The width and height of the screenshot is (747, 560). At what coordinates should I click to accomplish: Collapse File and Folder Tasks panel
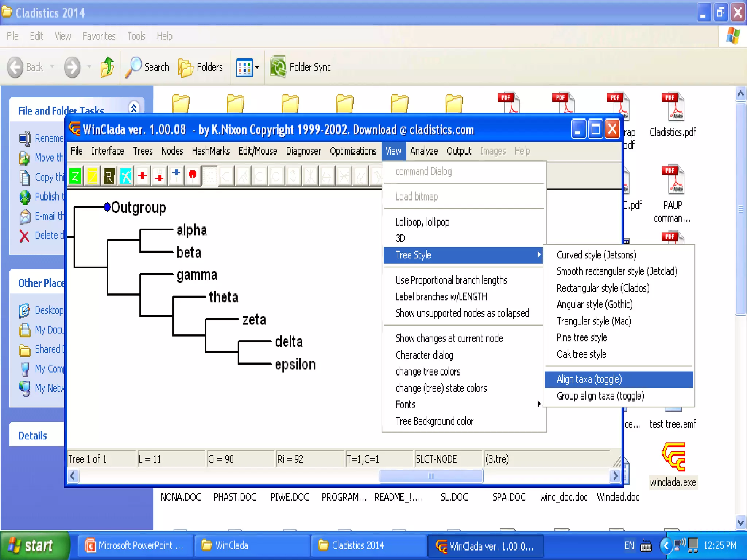tap(134, 108)
